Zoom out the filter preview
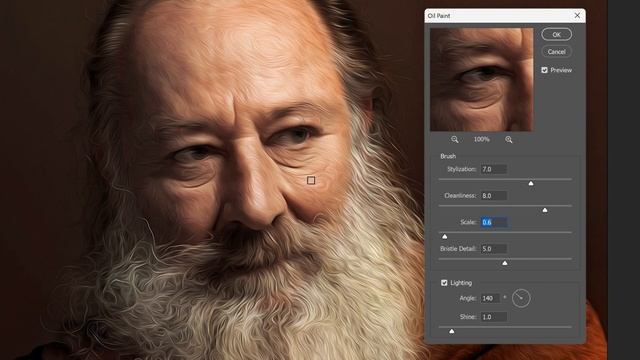 click(455, 140)
